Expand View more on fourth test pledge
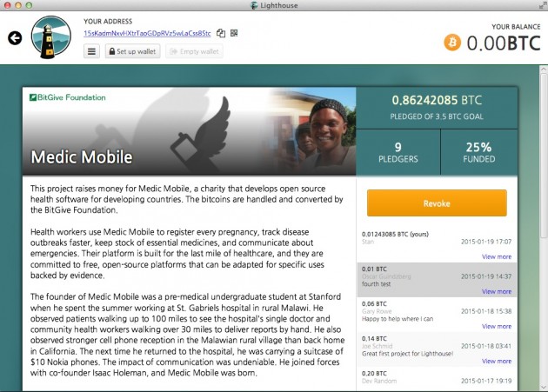 (497, 292)
